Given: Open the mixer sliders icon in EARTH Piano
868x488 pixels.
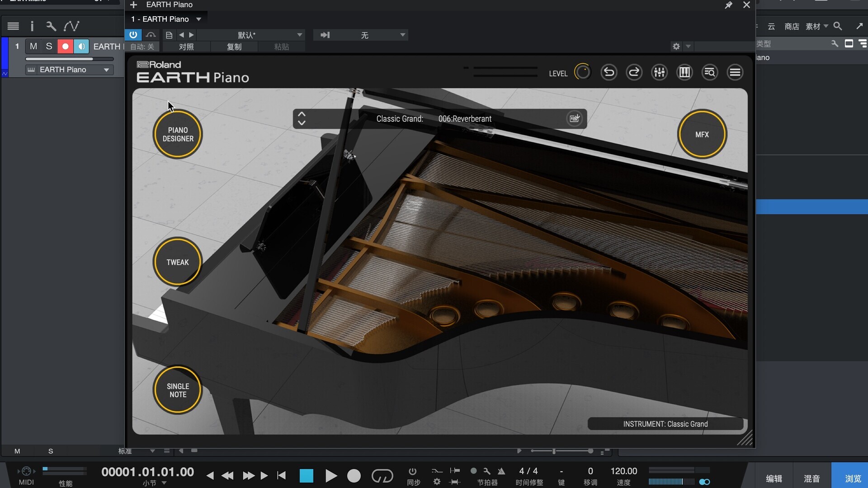Looking at the screenshot, I should (x=660, y=72).
